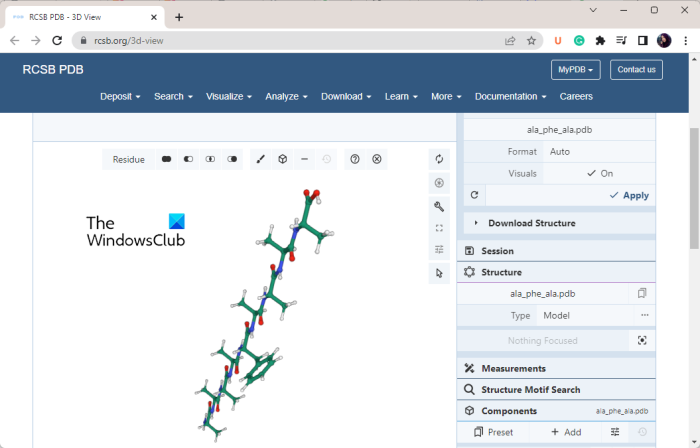Click the Grammarly extension icon
Viewport: 700px width, 448px height.
point(579,41)
